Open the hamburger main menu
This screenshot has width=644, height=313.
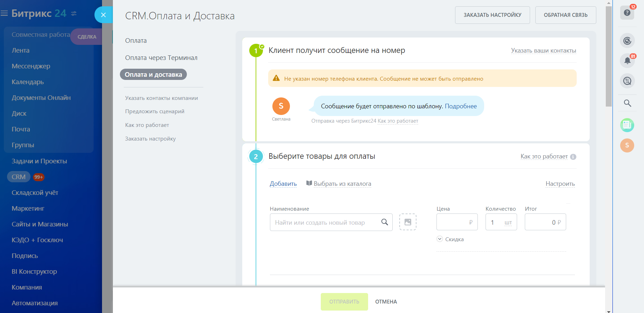coord(4,13)
